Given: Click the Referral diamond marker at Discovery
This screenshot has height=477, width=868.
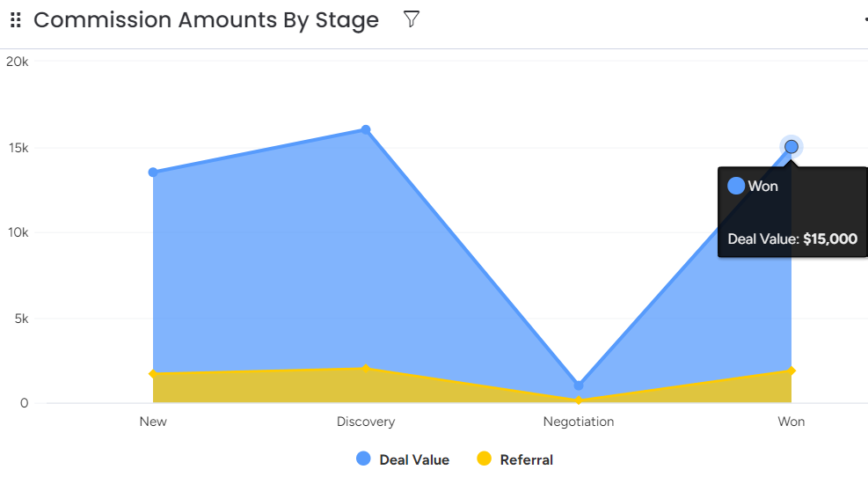Looking at the screenshot, I should pyautogui.click(x=366, y=369).
